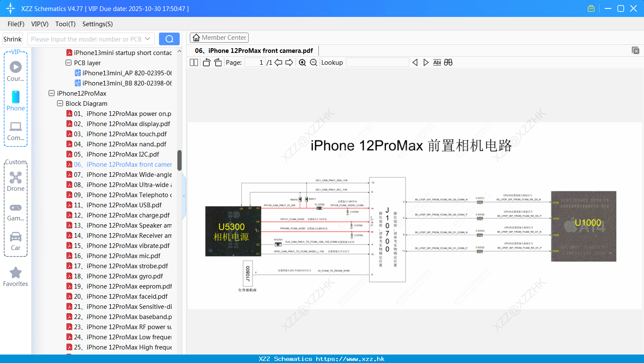Rotate the page counterclockwise
This screenshot has height=363, width=644.
(206, 62)
